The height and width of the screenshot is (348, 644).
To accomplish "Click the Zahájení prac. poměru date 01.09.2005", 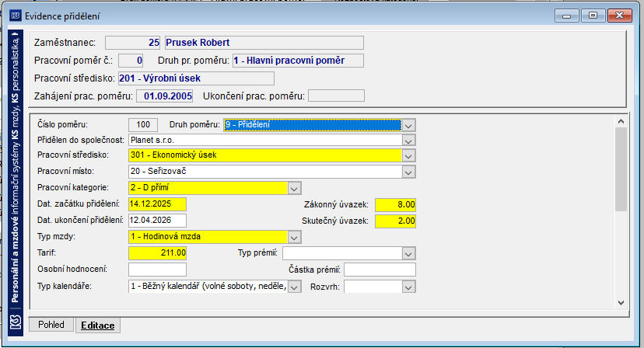I will [x=165, y=96].
